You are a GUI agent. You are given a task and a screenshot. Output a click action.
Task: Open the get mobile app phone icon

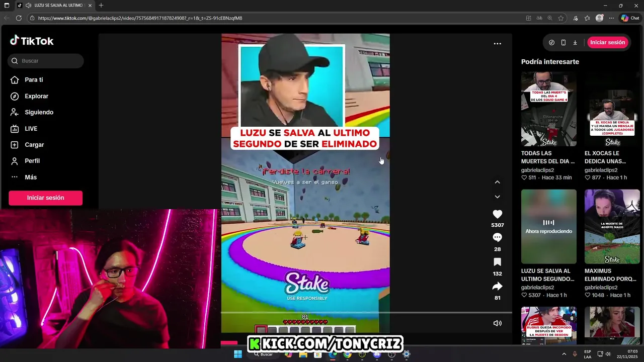click(x=563, y=43)
